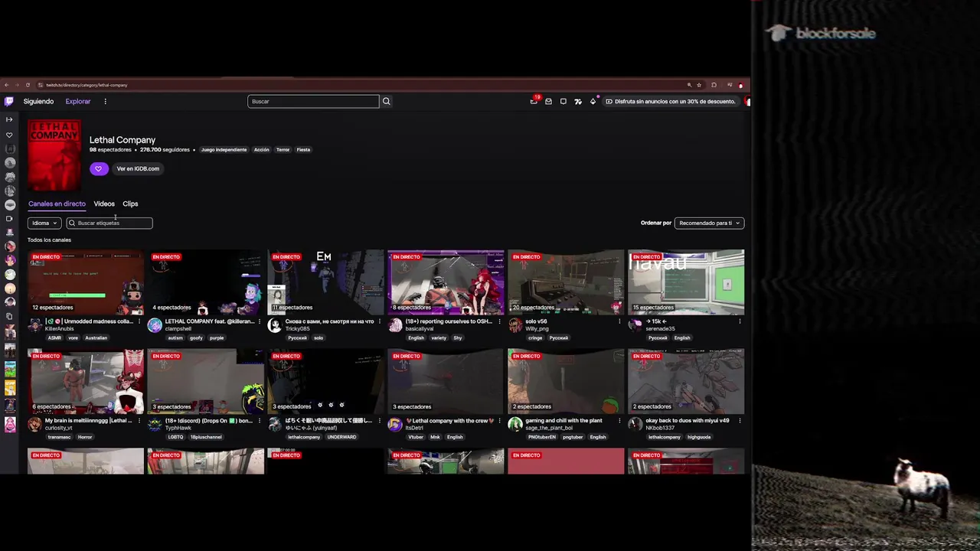Open the Unmodded madness colla... stream title
Screen dimensions: 980x551
click(89, 321)
